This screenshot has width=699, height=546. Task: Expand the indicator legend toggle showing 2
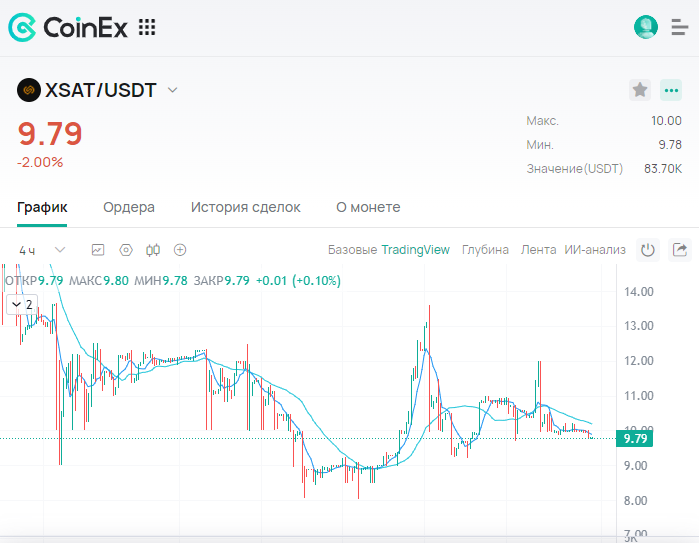coord(22,304)
